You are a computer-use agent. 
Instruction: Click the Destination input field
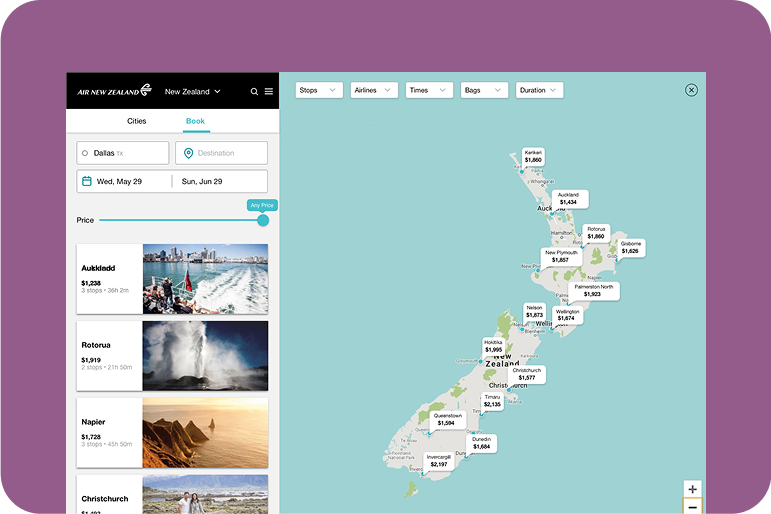pyautogui.click(x=222, y=153)
